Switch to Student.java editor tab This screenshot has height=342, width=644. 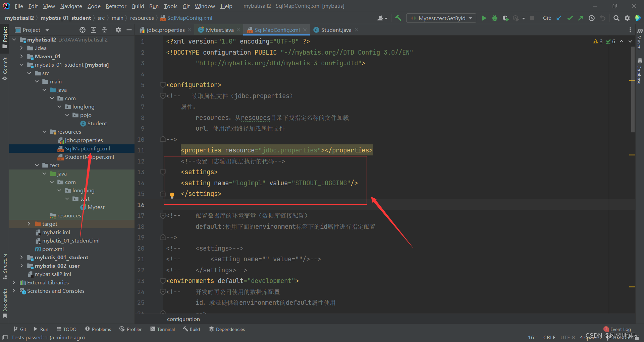coord(336,30)
